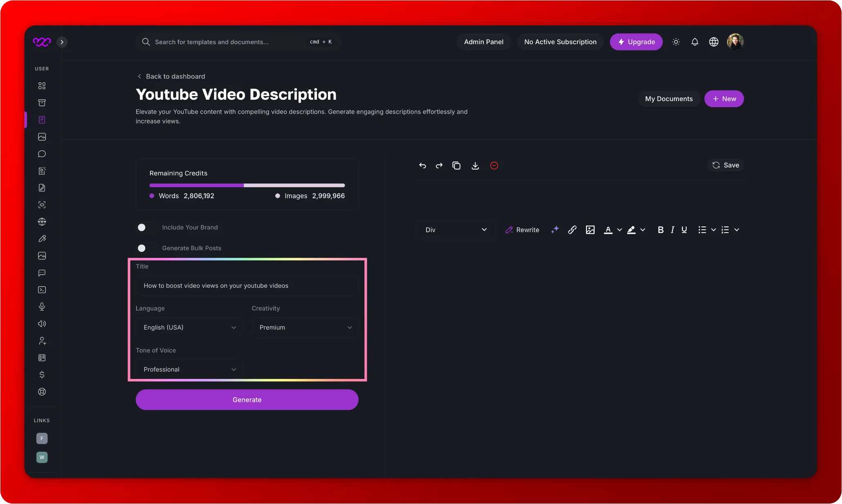Insert a link with the chain icon
Screen dimensions: 842x504
coord(572,230)
